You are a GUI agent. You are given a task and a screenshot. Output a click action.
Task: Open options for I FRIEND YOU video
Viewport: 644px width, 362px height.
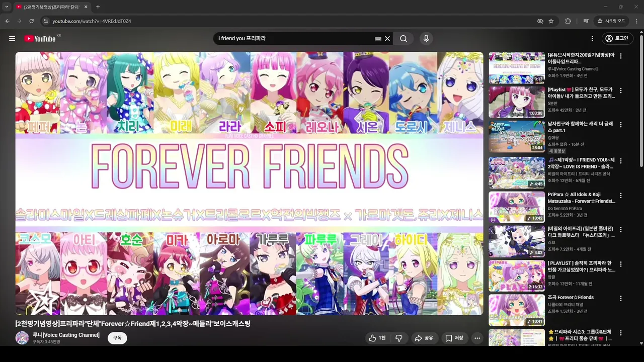(x=621, y=161)
